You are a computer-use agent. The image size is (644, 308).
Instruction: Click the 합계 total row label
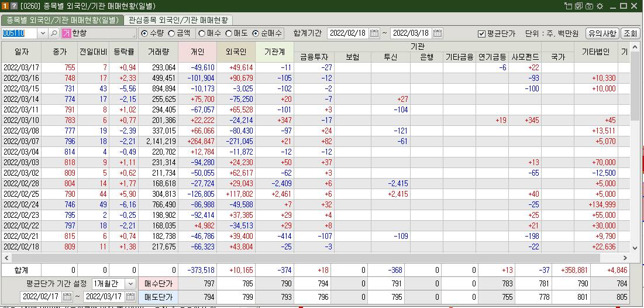22,270
